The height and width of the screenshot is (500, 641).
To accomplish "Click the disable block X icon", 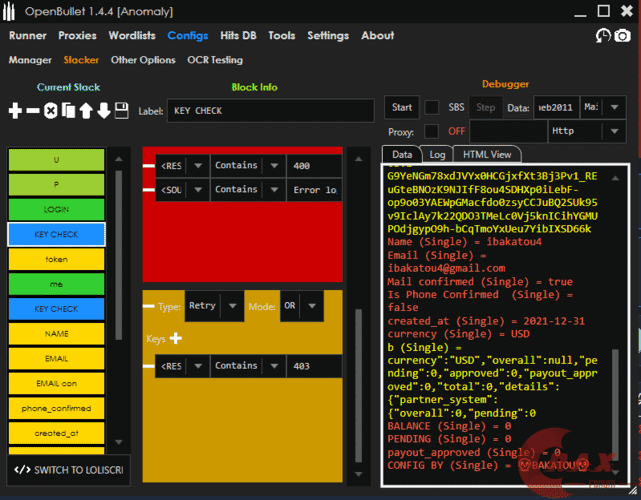I will (x=51, y=111).
